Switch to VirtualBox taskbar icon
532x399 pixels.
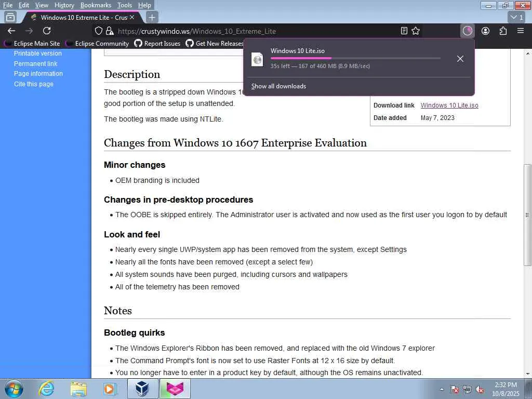pos(142,389)
